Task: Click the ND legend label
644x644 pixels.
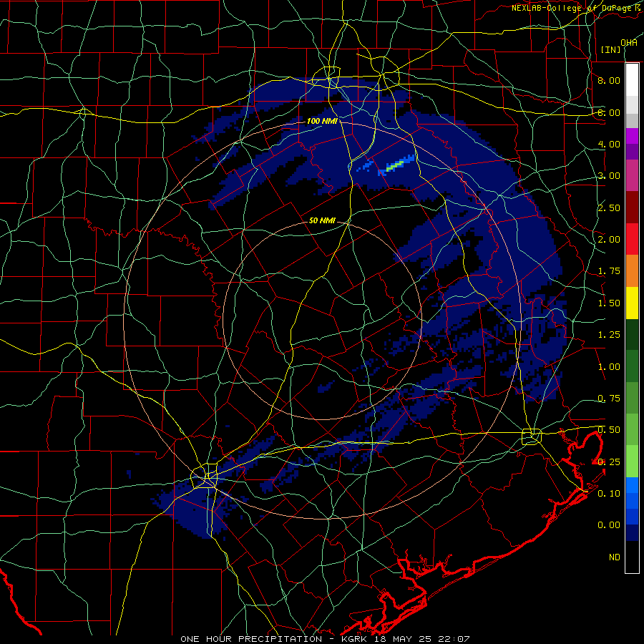Action: [x=615, y=557]
